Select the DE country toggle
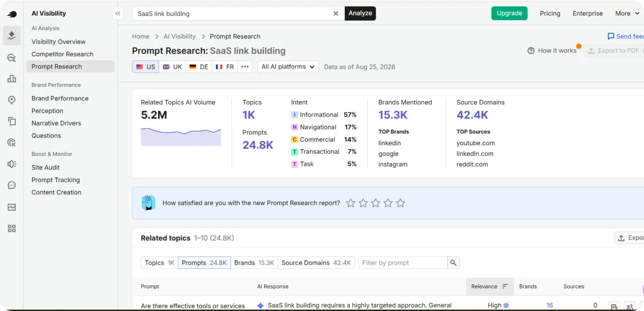This screenshot has height=311, width=644. (x=199, y=67)
